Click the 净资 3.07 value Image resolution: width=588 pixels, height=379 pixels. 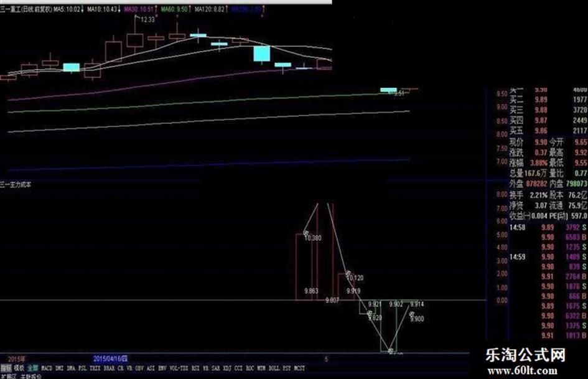point(541,205)
